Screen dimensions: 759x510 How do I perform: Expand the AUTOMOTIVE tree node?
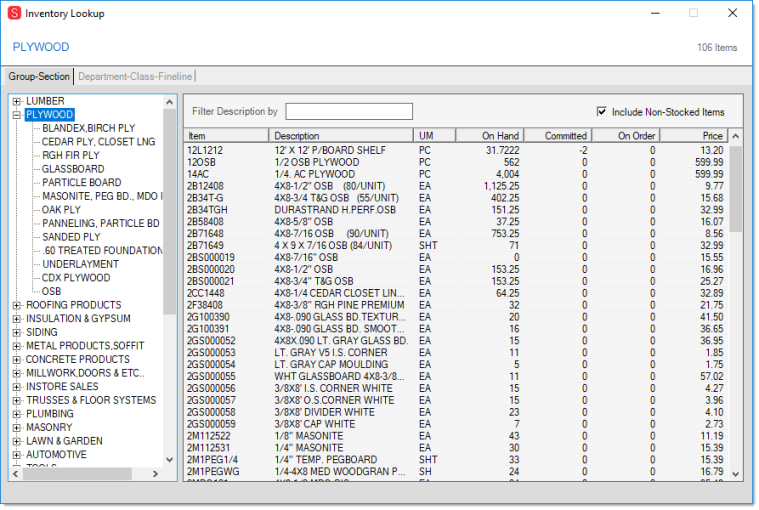(x=17, y=454)
